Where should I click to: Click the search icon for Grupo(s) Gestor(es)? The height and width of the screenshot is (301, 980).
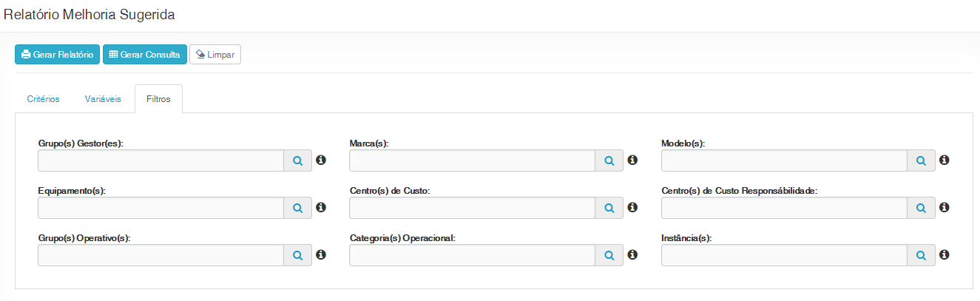click(297, 160)
